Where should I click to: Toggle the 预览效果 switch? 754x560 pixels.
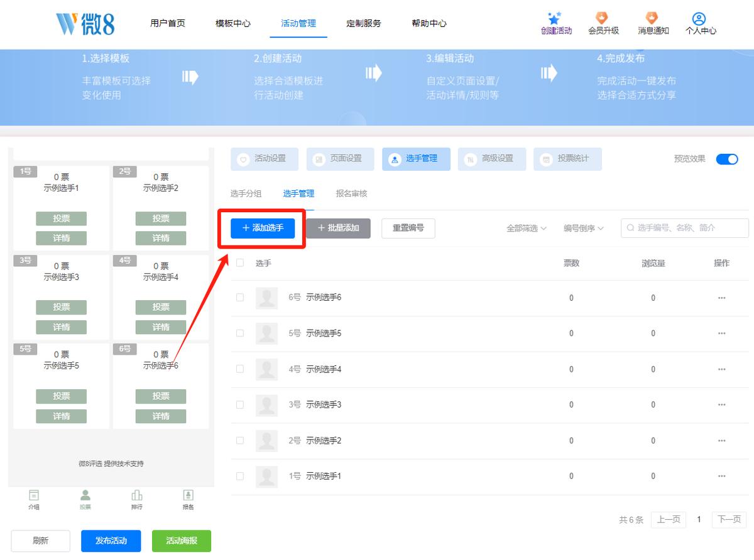[727, 159]
